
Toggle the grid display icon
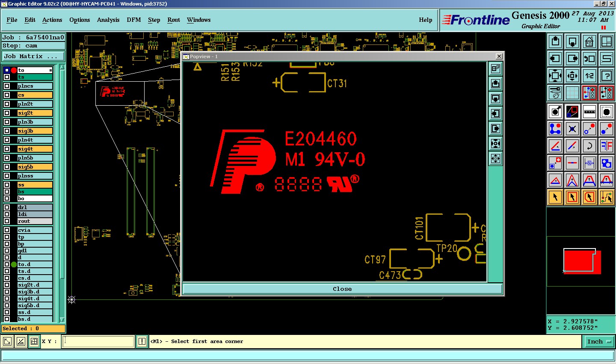pos(572,92)
